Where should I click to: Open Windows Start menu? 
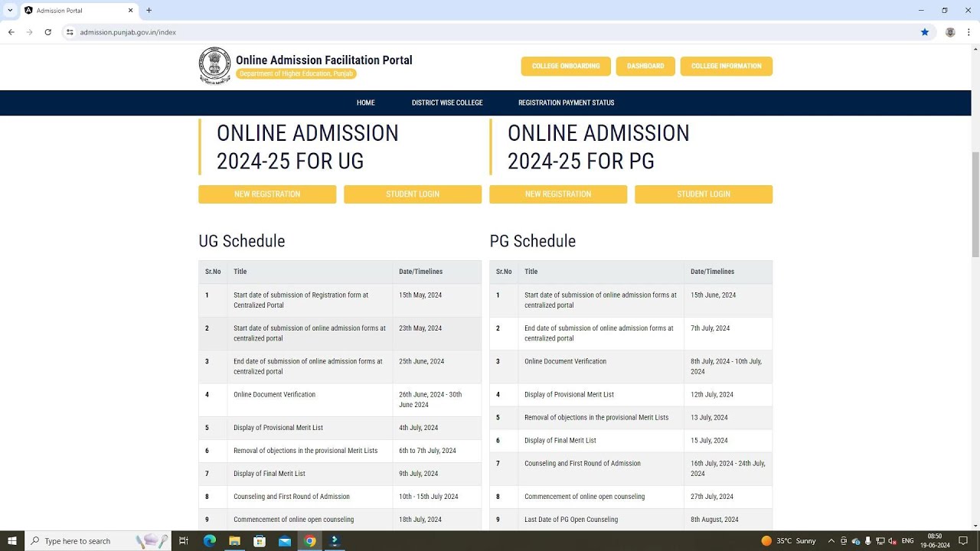click(12, 541)
